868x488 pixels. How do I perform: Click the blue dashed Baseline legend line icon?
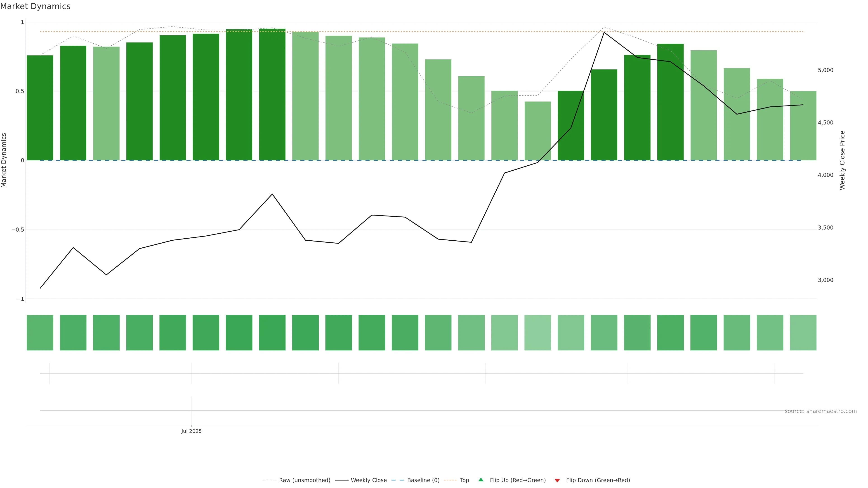click(398, 480)
